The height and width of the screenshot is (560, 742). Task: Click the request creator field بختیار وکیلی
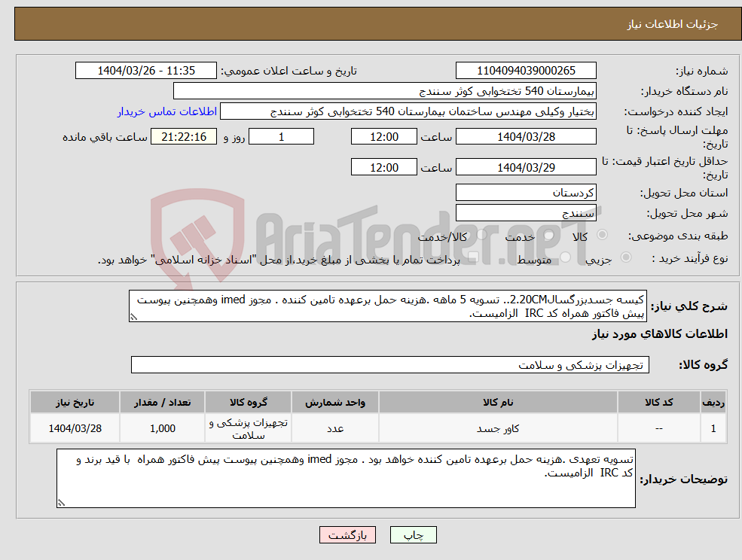pos(408,111)
